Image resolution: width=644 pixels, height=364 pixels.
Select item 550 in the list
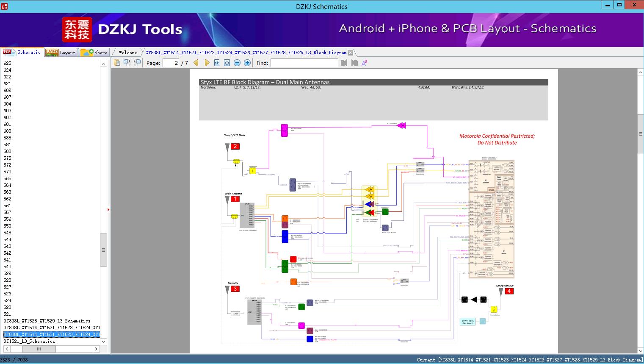8,226
